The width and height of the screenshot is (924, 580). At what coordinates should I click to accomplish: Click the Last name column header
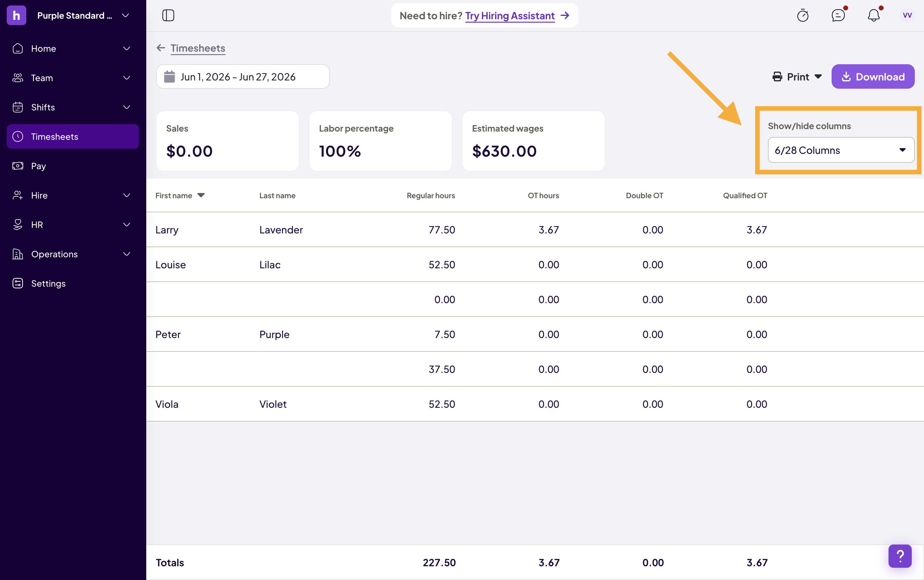coord(277,196)
